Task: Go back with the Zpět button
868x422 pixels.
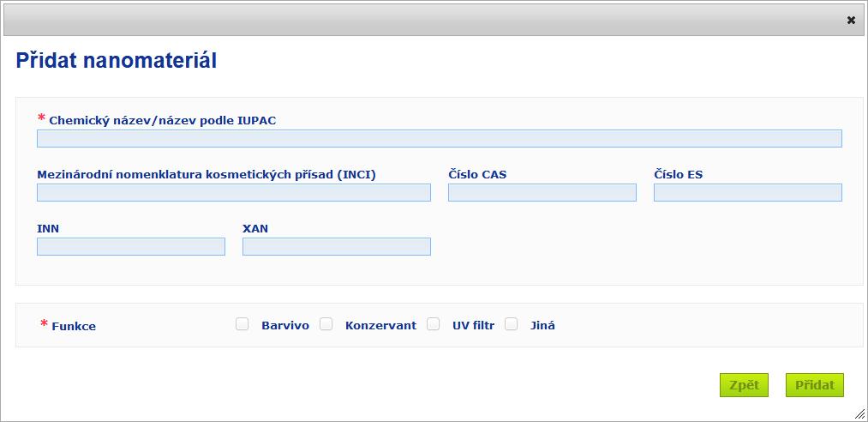Action: 744,385
